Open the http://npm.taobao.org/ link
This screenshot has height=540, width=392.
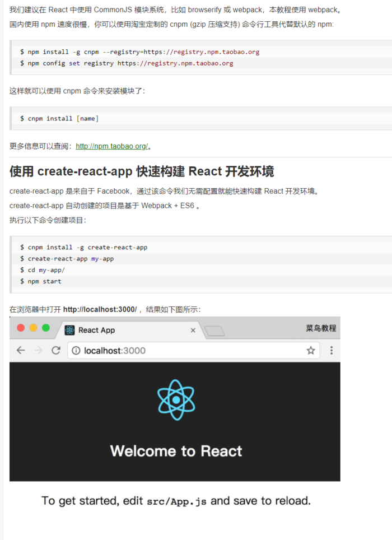(x=112, y=146)
